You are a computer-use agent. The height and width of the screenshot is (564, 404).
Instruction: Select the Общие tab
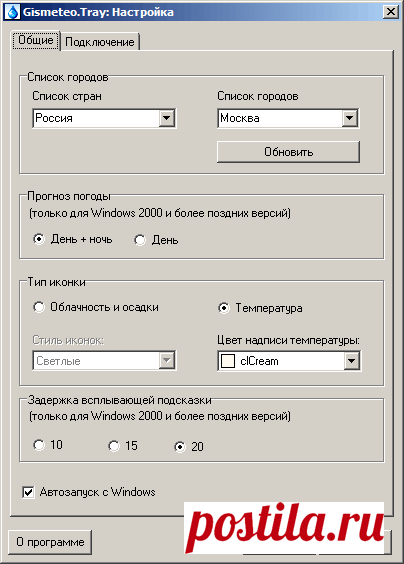(36, 40)
